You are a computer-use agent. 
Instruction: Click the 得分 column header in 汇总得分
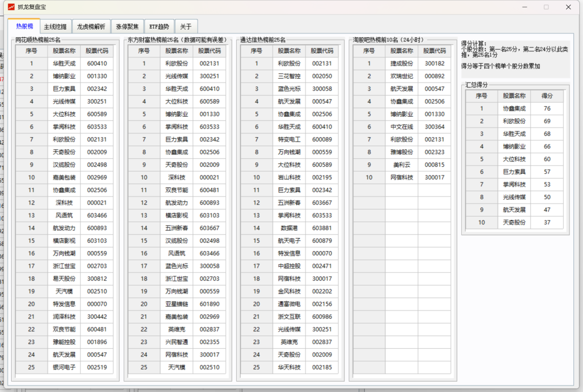547,96
